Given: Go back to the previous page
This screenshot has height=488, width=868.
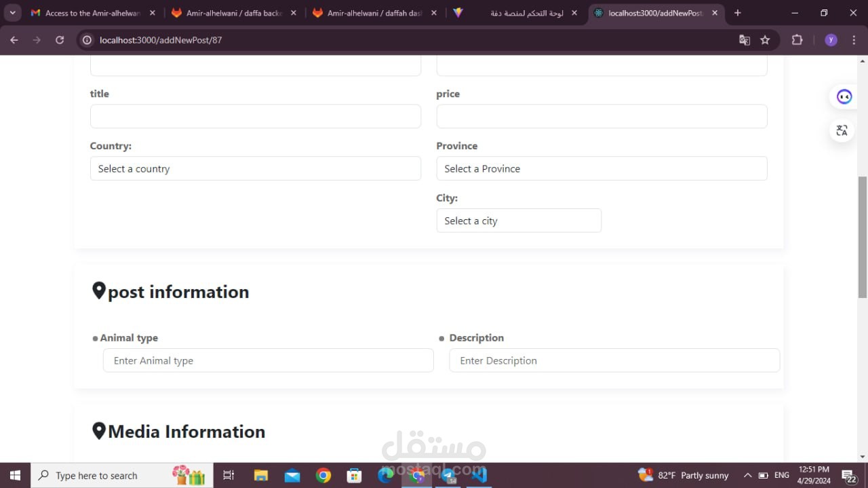Looking at the screenshot, I should (x=14, y=40).
